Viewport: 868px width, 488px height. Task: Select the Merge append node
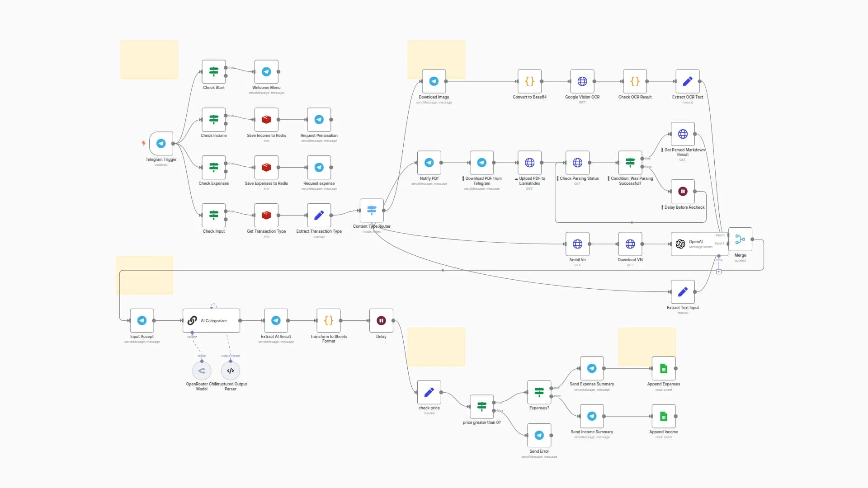click(741, 239)
